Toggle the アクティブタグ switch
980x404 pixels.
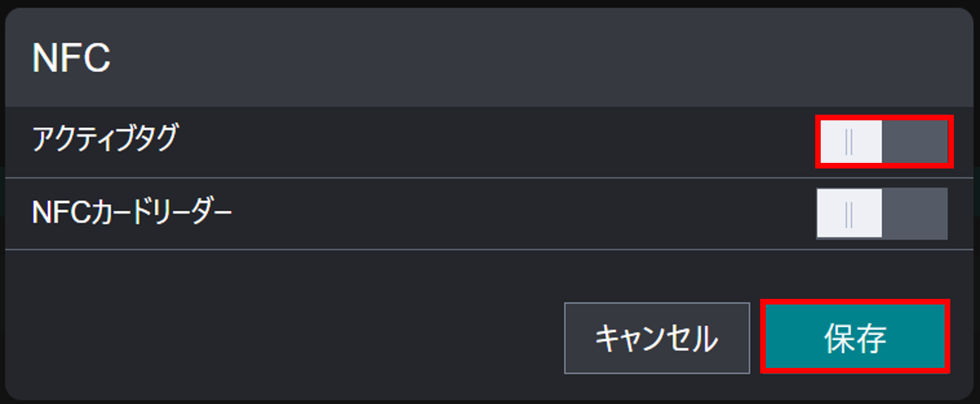click(884, 142)
